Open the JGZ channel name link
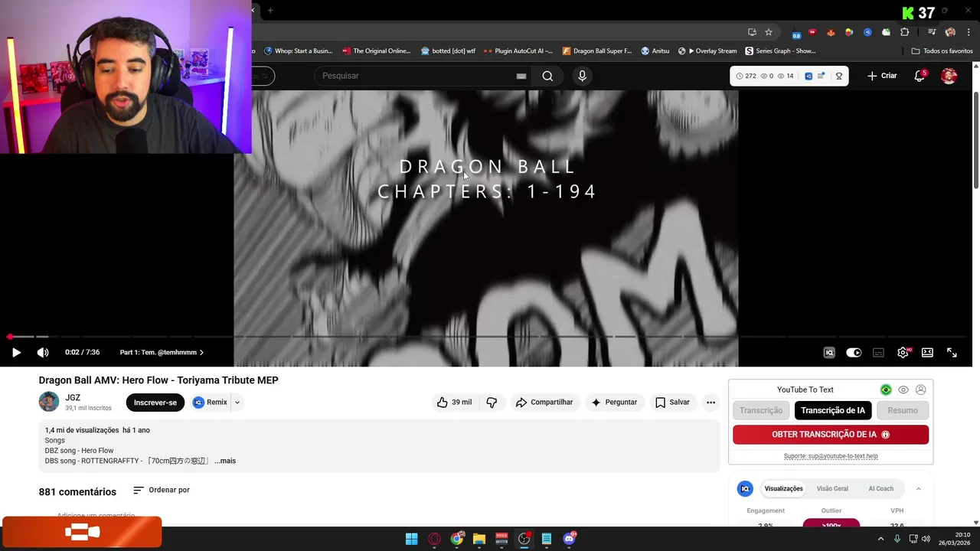Image resolution: width=980 pixels, height=551 pixels. [x=73, y=397]
